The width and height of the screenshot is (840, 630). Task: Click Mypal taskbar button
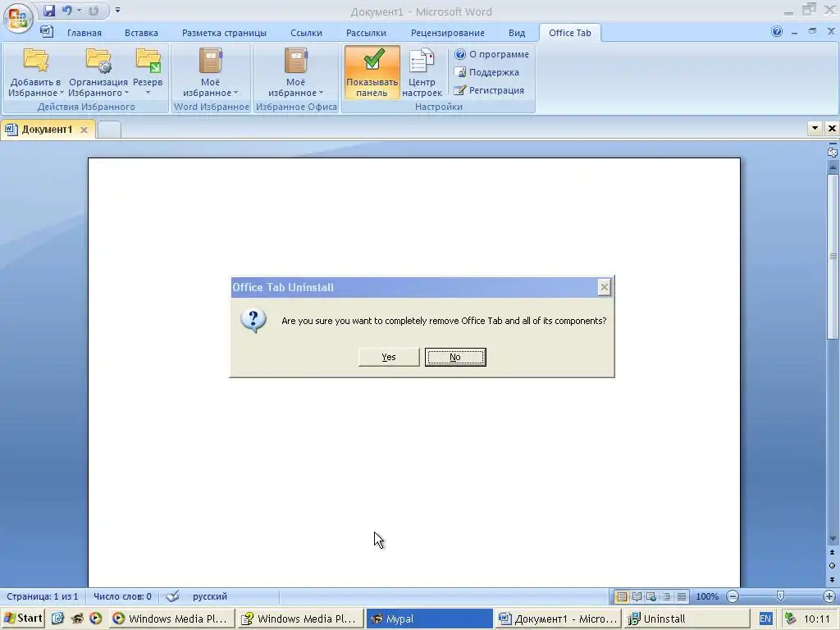[x=429, y=619]
